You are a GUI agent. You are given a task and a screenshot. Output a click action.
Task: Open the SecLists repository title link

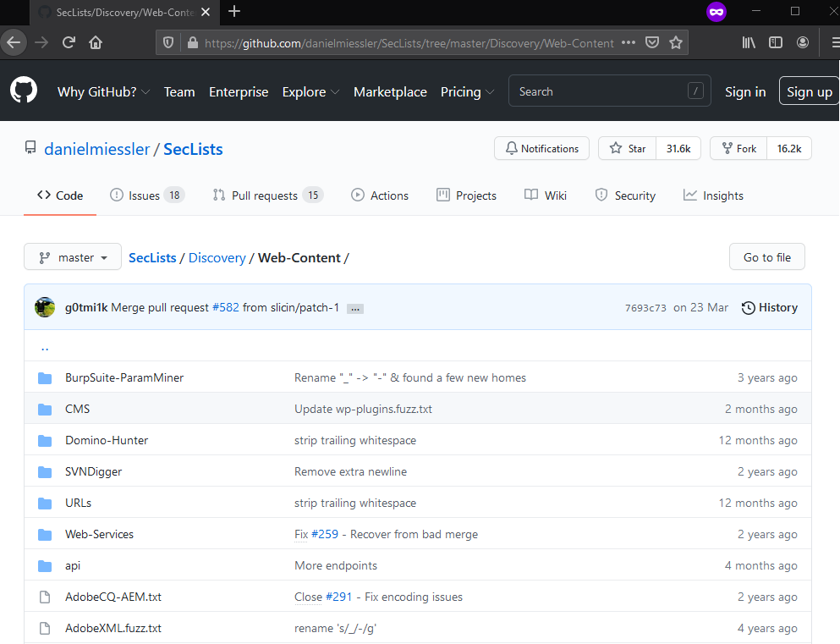click(x=193, y=149)
